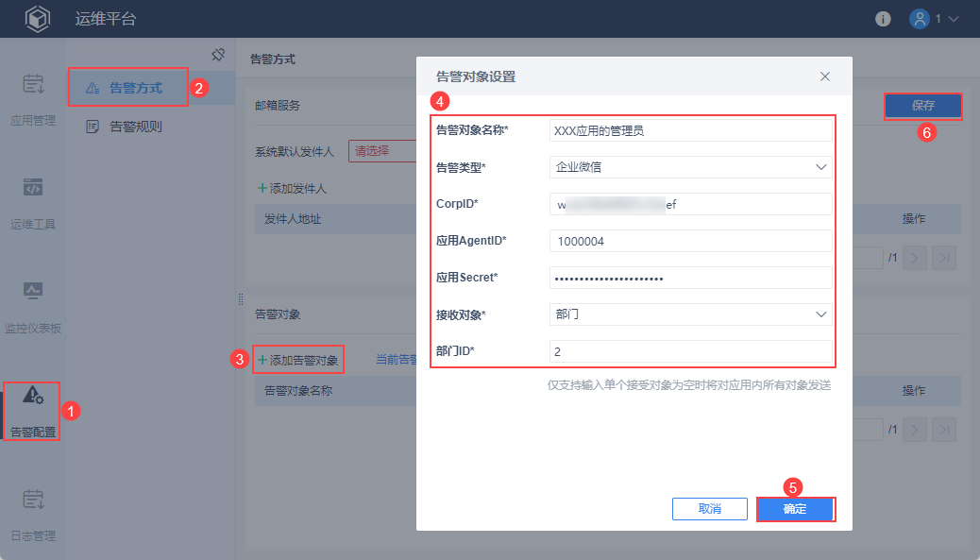Click the platform cube logo icon
Viewport: 980px width, 560px height.
click(38, 19)
